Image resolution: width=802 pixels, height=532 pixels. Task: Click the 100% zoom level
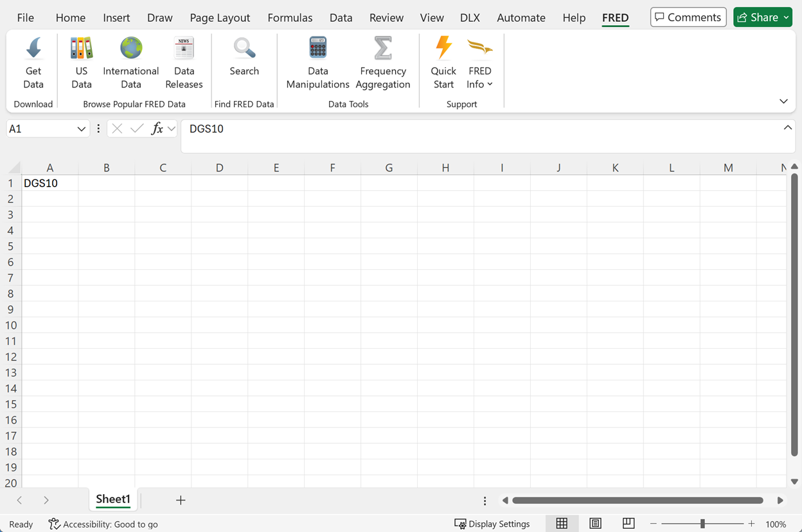(x=776, y=524)
